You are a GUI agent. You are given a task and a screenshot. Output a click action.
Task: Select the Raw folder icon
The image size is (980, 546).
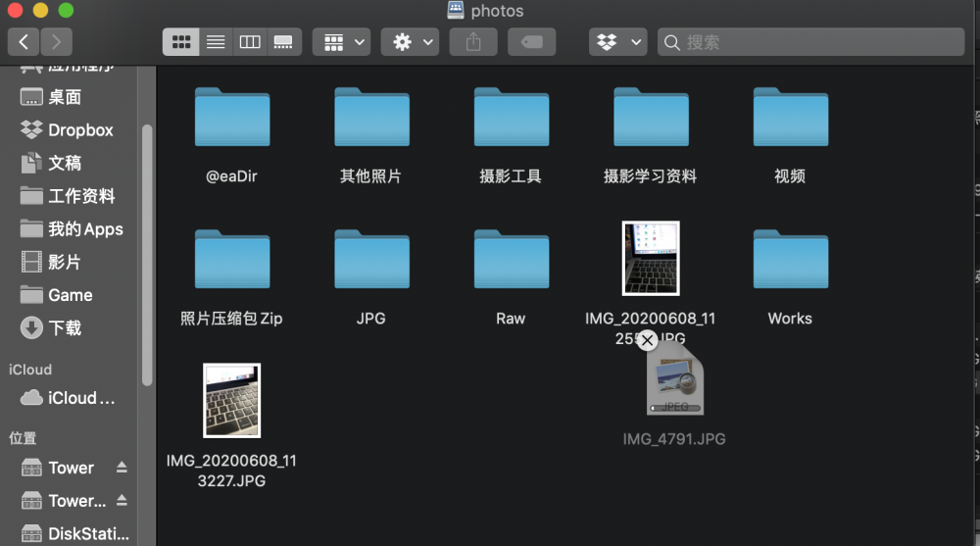512,259
